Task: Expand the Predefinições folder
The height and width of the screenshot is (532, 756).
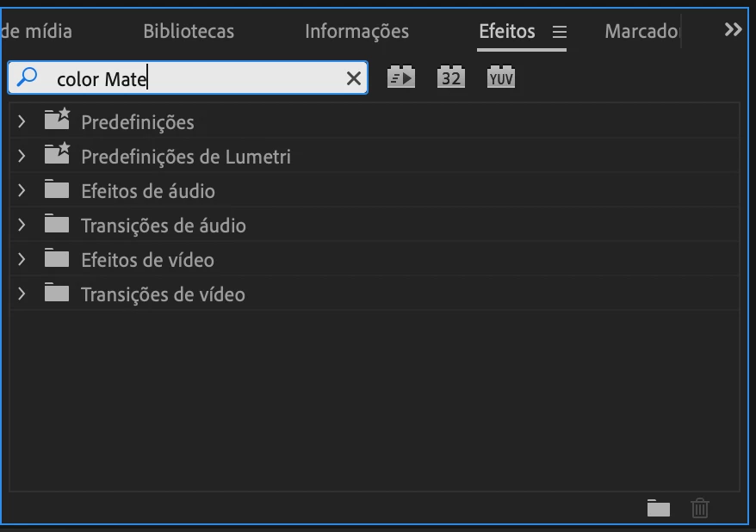Action: [x=22, y=121]
